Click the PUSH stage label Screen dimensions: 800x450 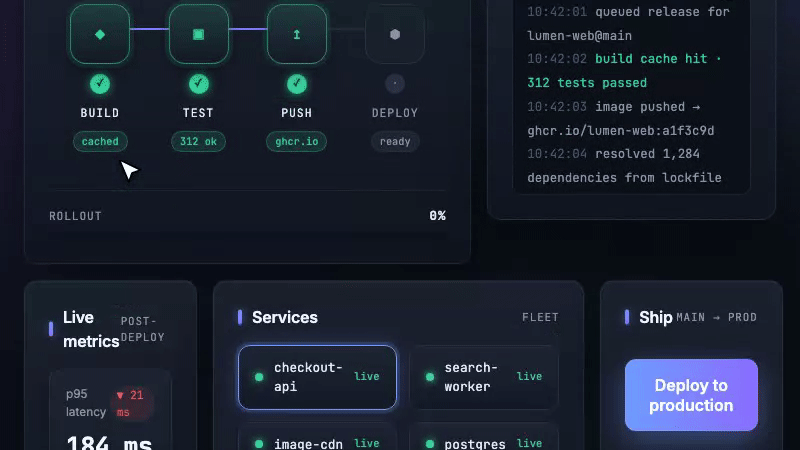click(x=296, y=113)
